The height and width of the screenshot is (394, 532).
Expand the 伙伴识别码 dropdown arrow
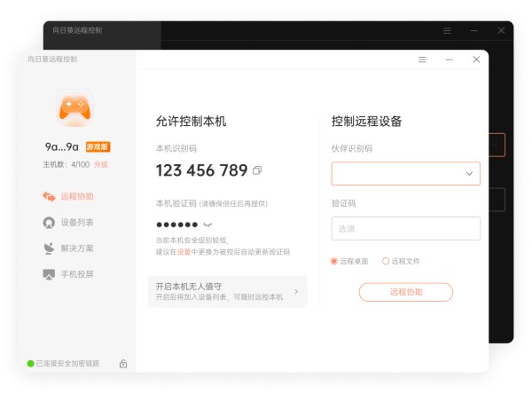(469, 174)
